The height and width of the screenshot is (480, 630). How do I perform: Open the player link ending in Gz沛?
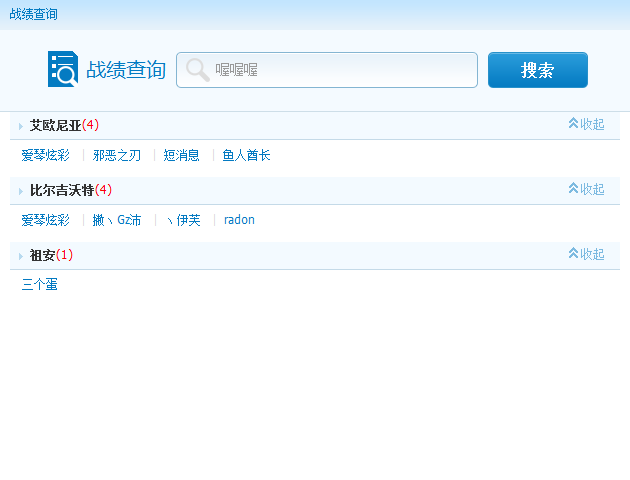coord(117,220)
